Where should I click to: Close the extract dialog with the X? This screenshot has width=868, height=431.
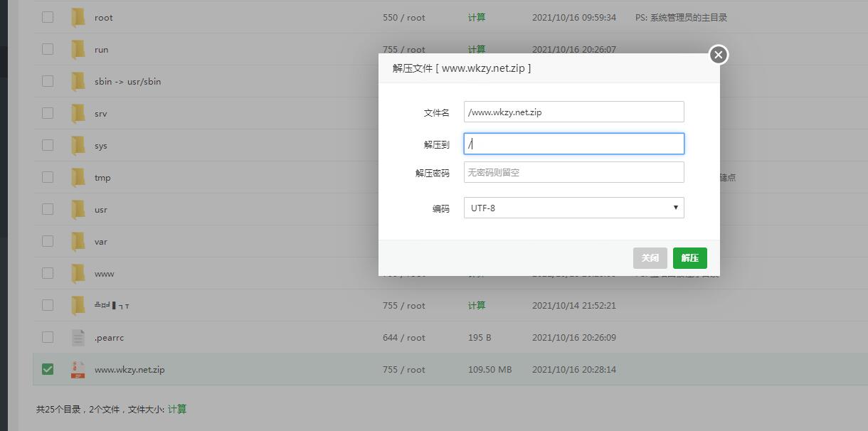coord(719,55)
